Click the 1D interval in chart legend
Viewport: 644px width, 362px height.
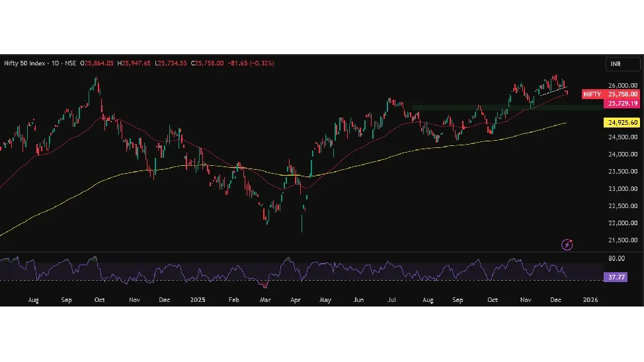(56, 63)
